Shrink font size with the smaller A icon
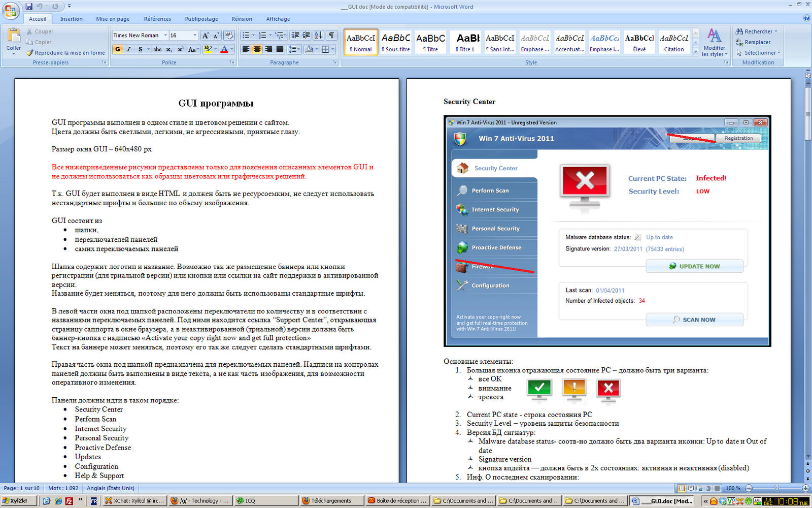 pos(216,35)
